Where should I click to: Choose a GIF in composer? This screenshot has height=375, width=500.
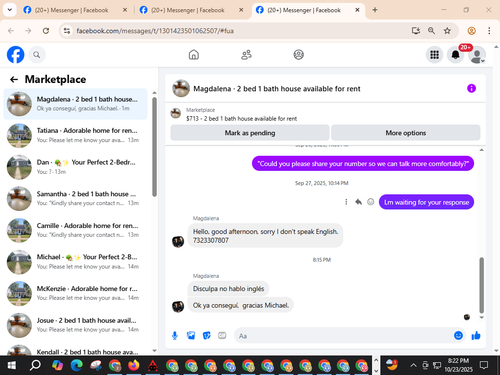pos(222,336)
